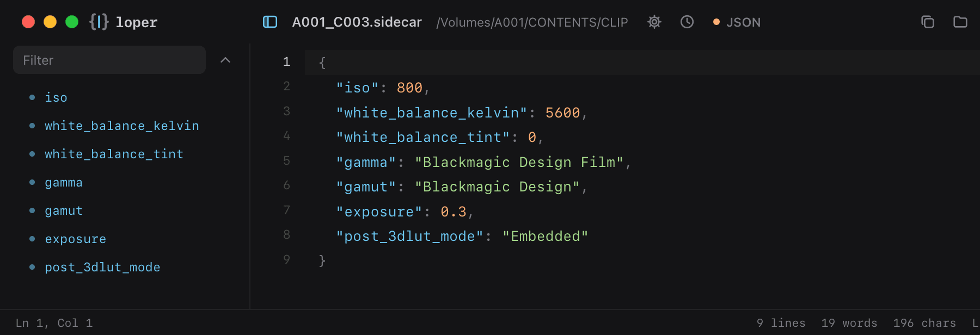The height and width of the screenshot is (335, 980).
Task: Click the opening brace on line 1
Action: coord(322,63)
